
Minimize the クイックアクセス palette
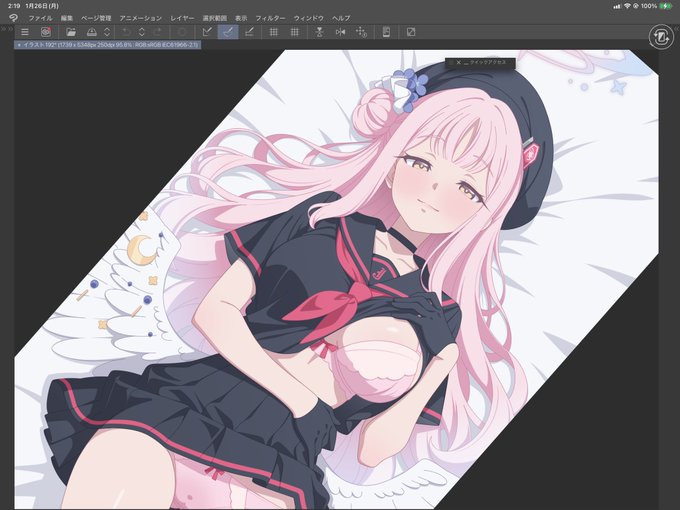(466, 63)
